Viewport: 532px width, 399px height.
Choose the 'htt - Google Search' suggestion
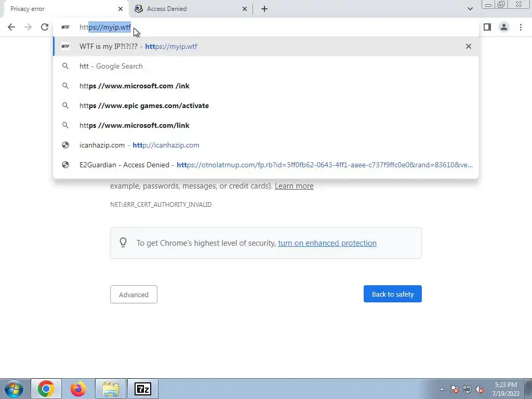point(266,66)
